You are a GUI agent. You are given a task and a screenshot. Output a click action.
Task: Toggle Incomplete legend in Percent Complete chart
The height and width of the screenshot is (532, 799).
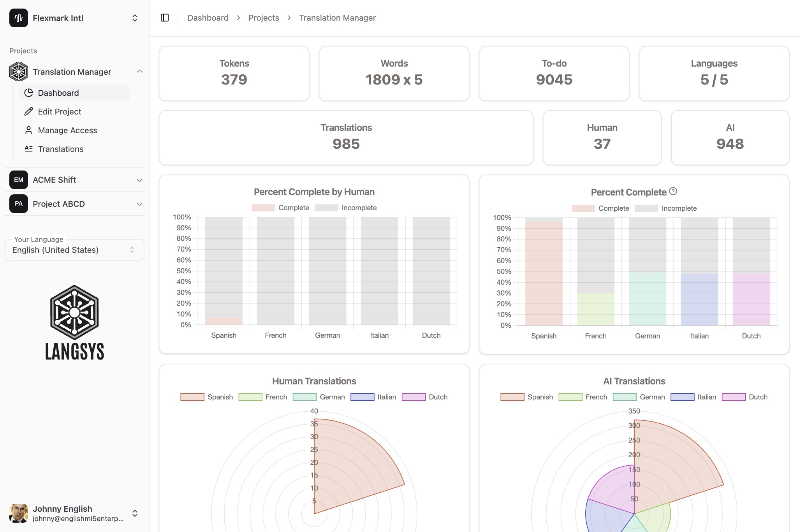pyautogui.click(x=666, y=208)
